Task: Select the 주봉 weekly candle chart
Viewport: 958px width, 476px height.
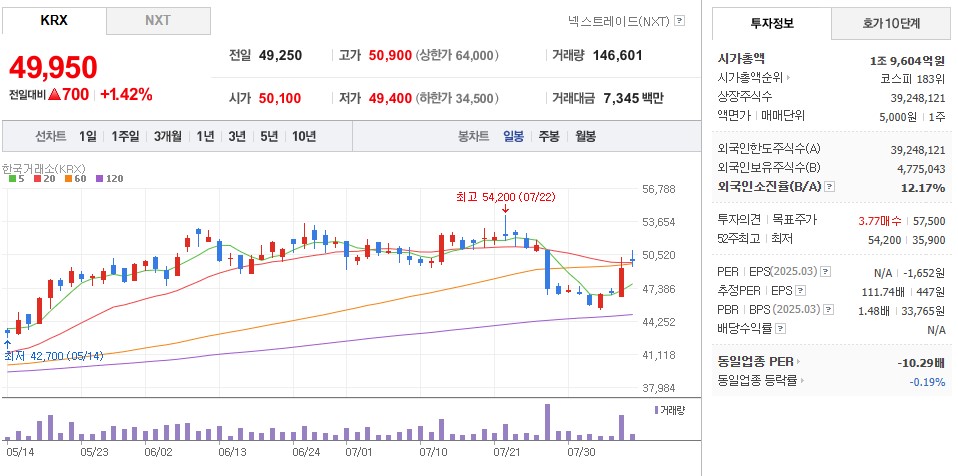Action: (x=549, y=136)
